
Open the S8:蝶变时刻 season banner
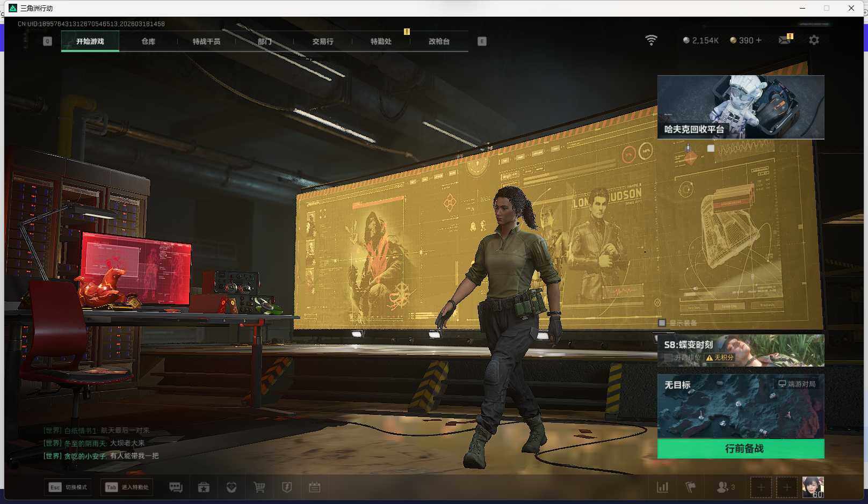coord(741,350)
